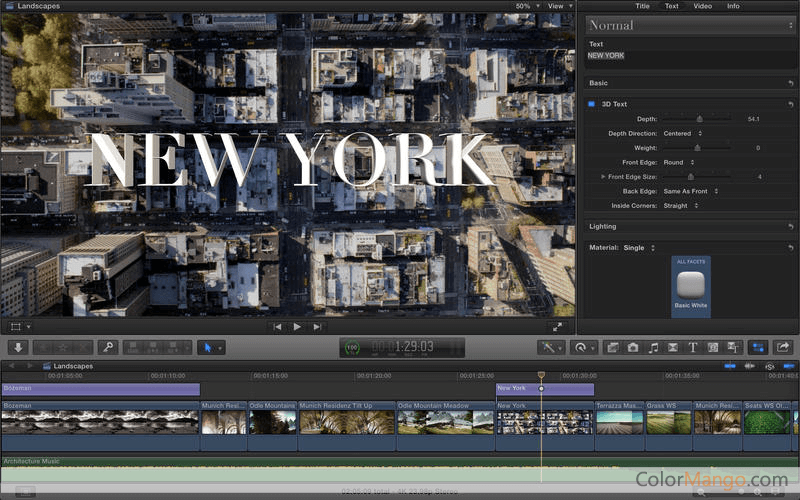Open Back Edge Same As Front dropdown
The image size is (800, 500).
[691, 191]
